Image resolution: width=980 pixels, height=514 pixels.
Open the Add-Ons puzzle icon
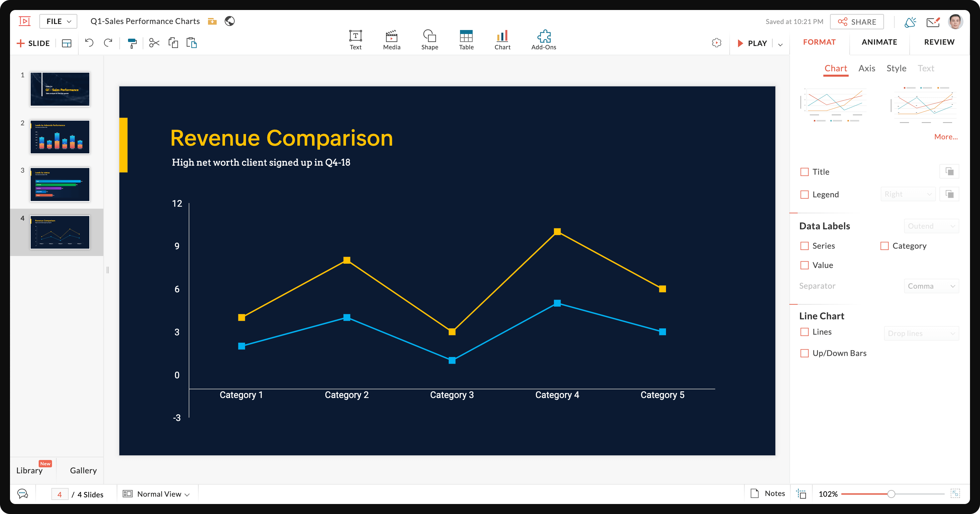(x=543, y=40)
